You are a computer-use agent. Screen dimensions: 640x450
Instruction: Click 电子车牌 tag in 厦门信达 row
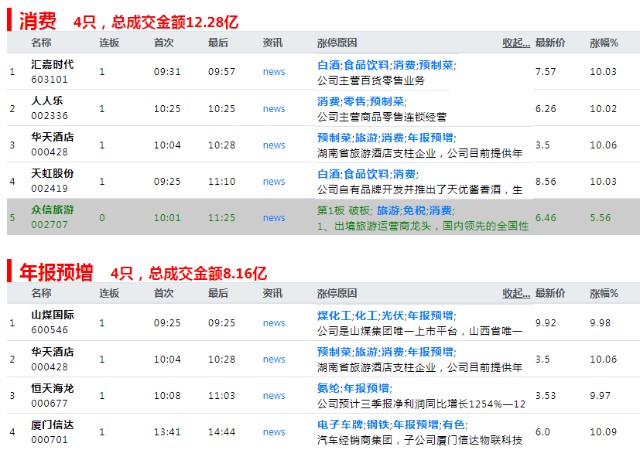pyautogui.click(x=340, y=425)
